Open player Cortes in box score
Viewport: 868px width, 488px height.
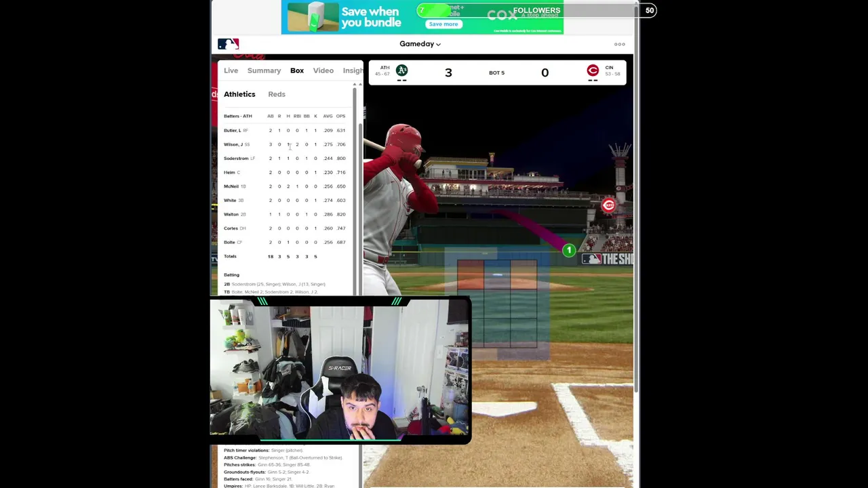click(231, 228)
